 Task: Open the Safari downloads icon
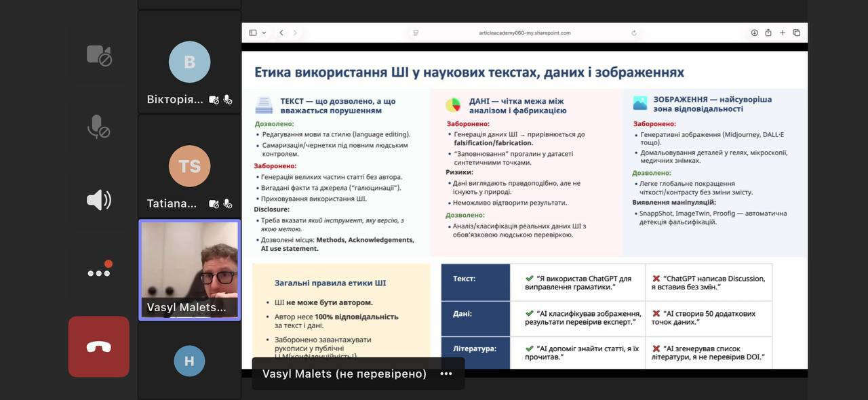coord(754,33)
